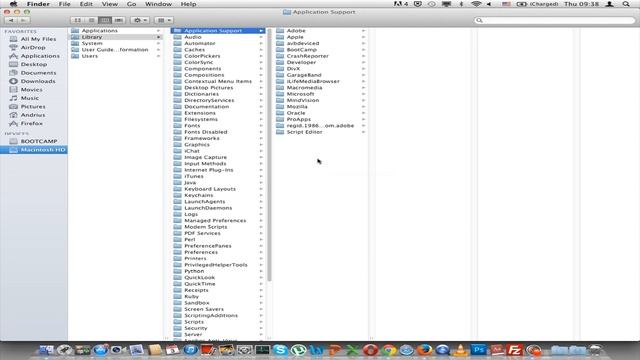Open the Finder menu
Screen dimensions: 640x360
pyautogui.click(x=38, y=4)
